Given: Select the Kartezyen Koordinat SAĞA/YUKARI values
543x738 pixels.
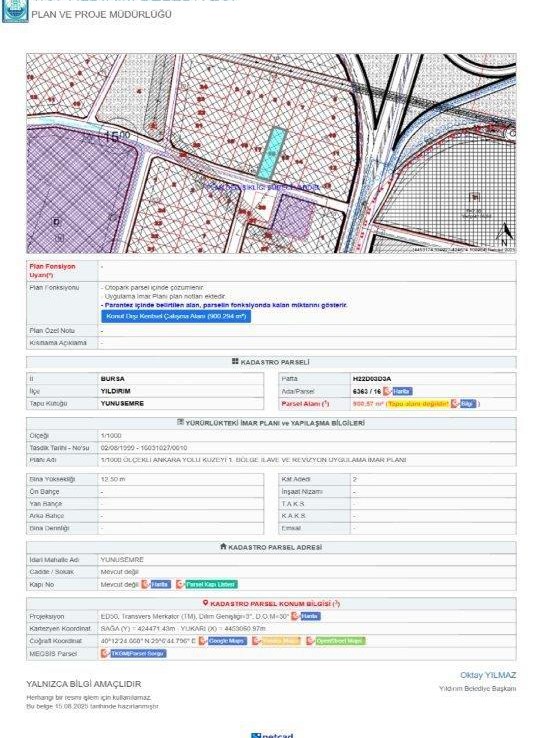Looking at the screenshot, I should click(x=183, y=629).
